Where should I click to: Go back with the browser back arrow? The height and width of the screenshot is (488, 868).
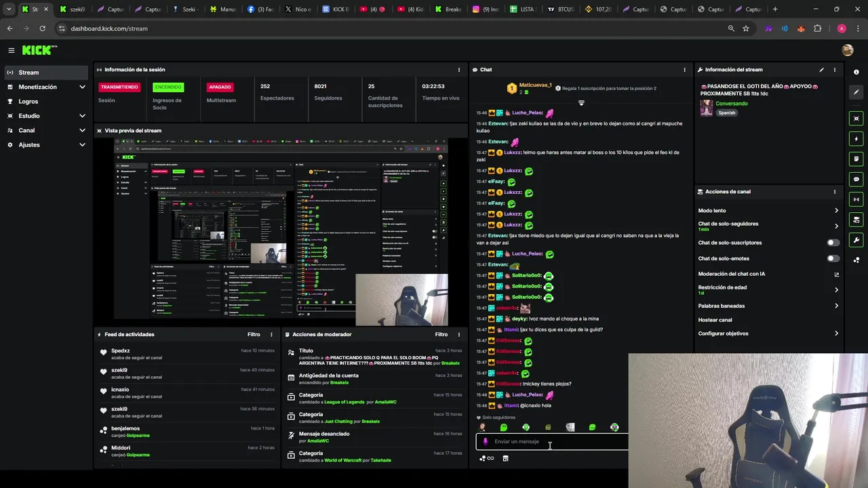9,28
